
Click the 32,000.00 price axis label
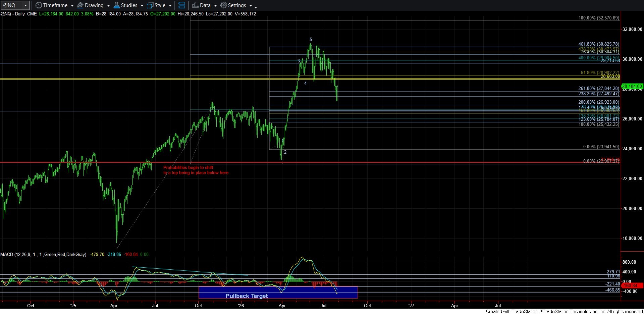pyautogui.click(x=632, y=30)
